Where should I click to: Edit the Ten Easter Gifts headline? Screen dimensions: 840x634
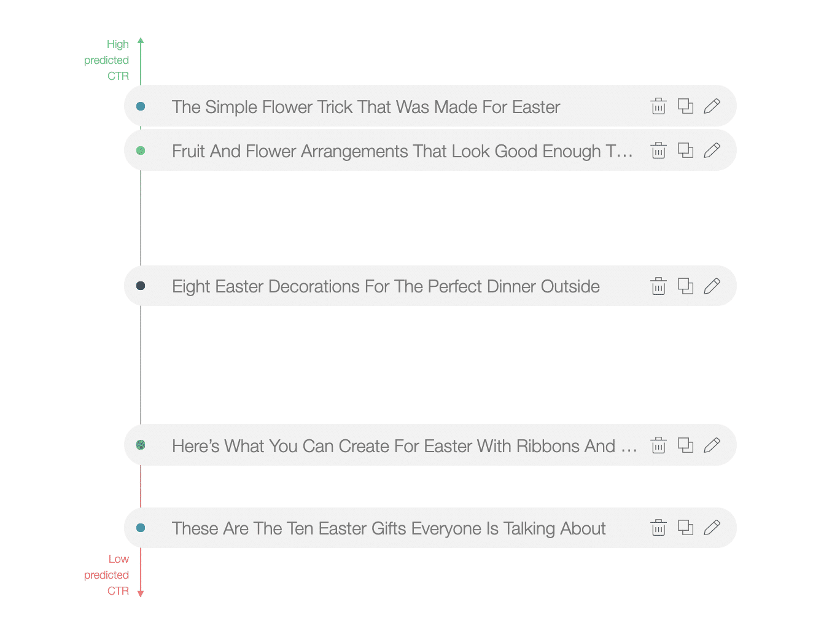[x=712, y=528]
